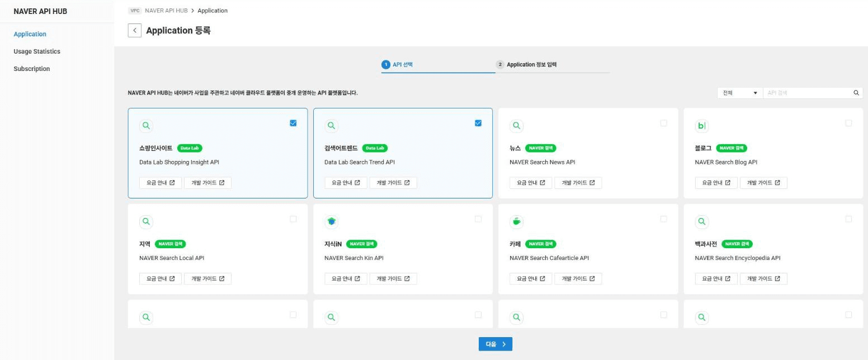Click Data Lab badge on 쇼핑인사이트 card
Viewport: 868px width, 360px height.
(190, 148)
